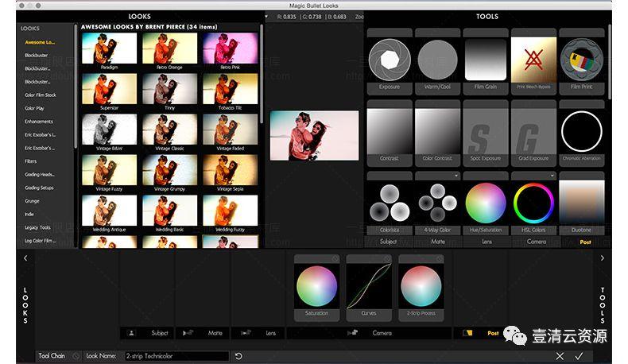Click the Look Name input field
This screenshot has width=628, height=364.
177,356
